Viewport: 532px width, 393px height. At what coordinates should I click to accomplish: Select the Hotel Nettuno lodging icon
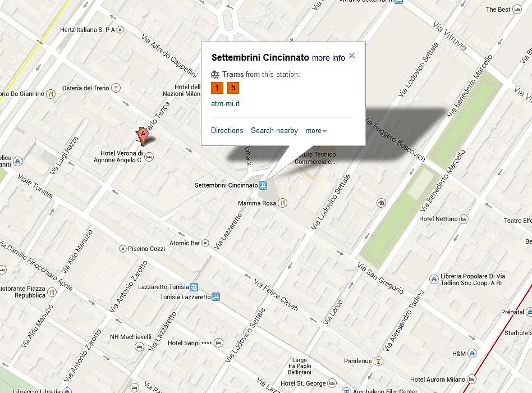[464, 220]
